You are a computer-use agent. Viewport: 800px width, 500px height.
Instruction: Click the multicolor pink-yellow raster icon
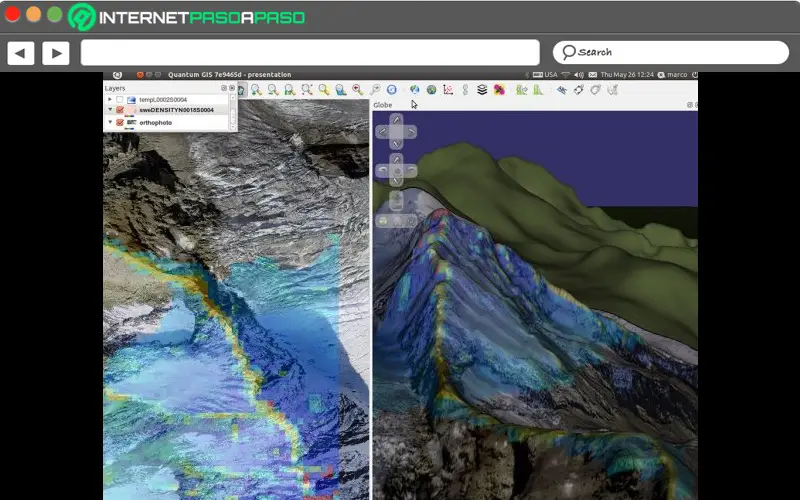click(x=499, y=90)
